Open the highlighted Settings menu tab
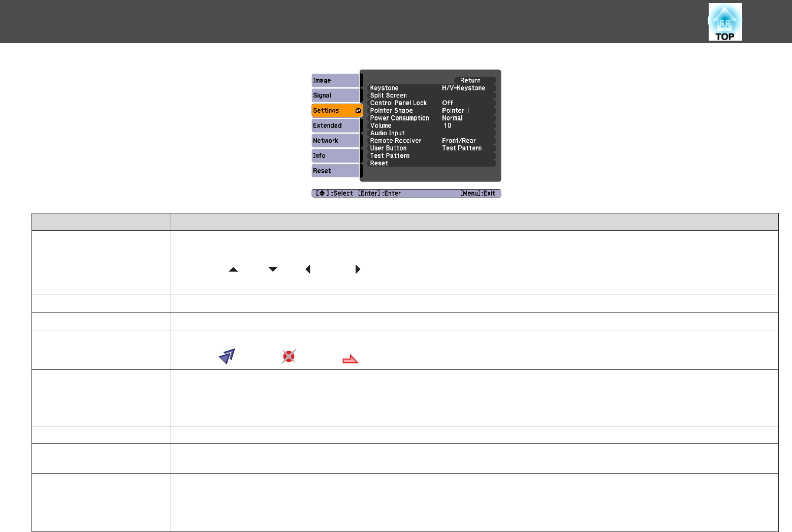Viewport: 792px width, 532px height. click(337, 110)
